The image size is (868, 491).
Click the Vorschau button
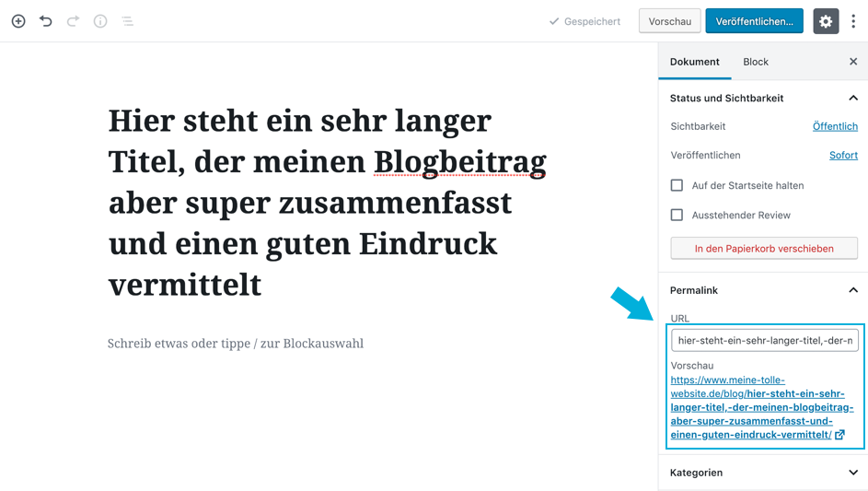(x=670, y=21)
